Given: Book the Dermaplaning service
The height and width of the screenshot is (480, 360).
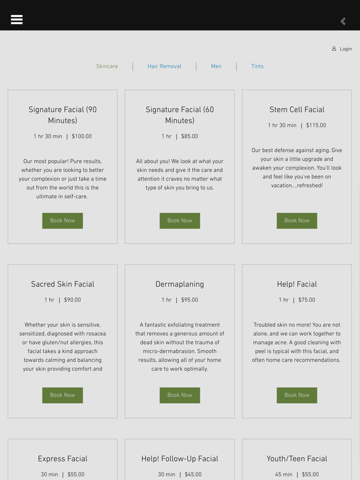Looking at the screenshot, I should tap(180, 395).
